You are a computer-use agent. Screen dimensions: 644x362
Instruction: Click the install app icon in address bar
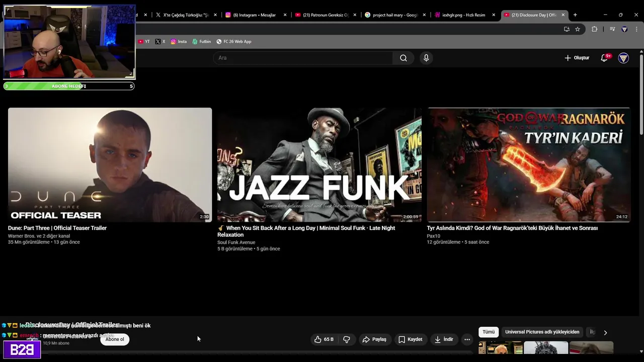click(x=567, y=29)
